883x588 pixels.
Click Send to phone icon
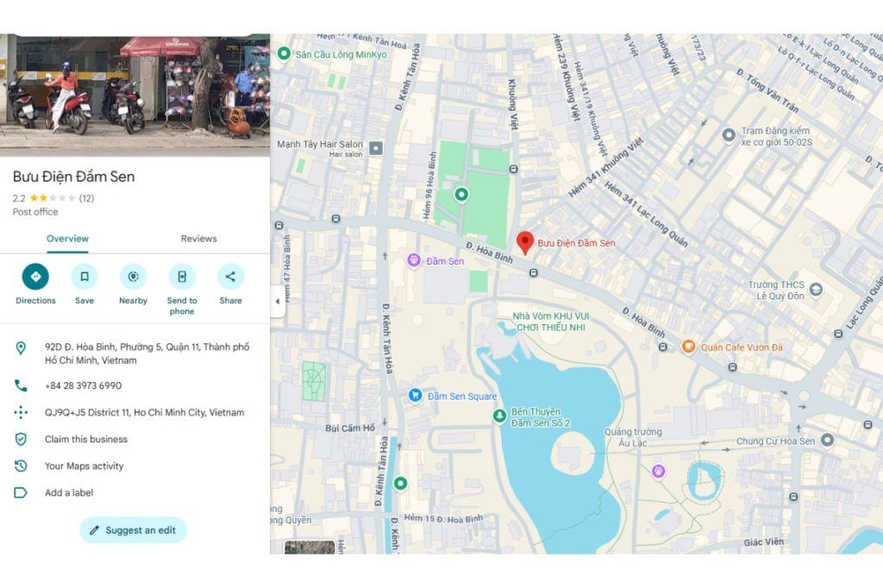pos(182,277)
